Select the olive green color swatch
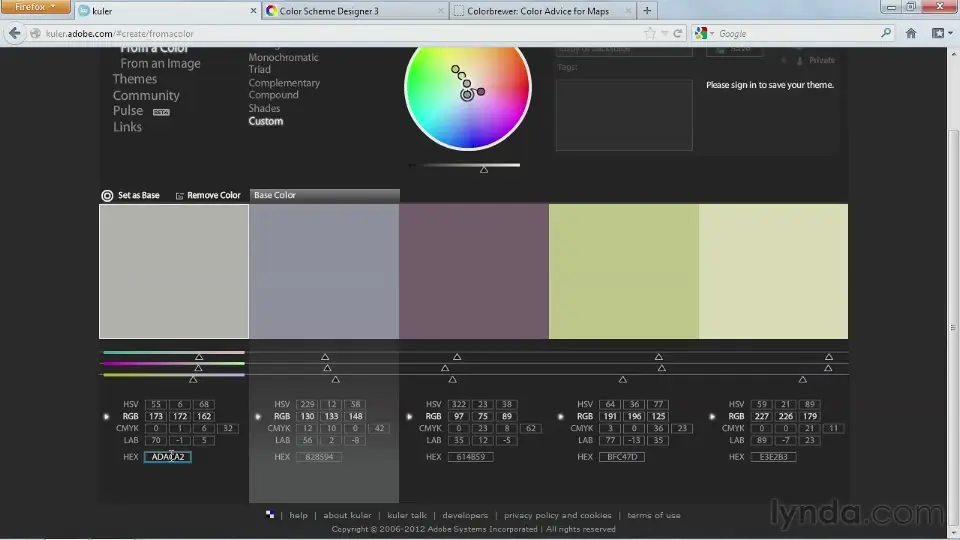960x540 pixels. 624,271
